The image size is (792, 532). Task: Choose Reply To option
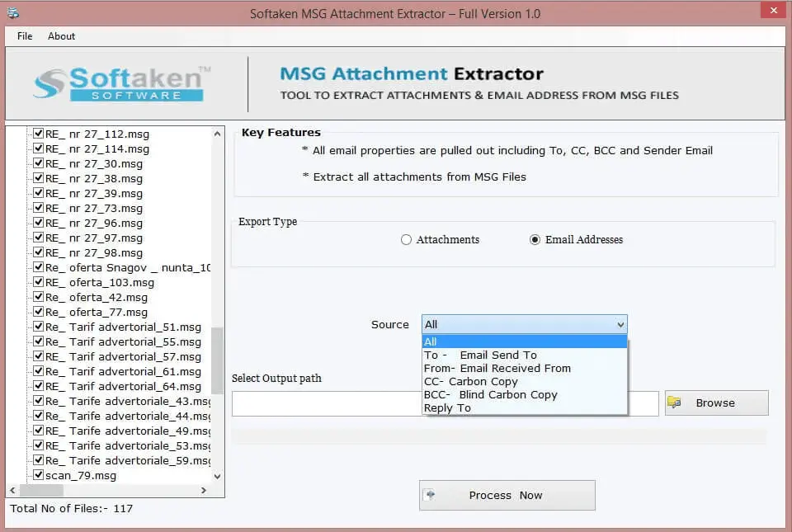click(x=525, y=407)
